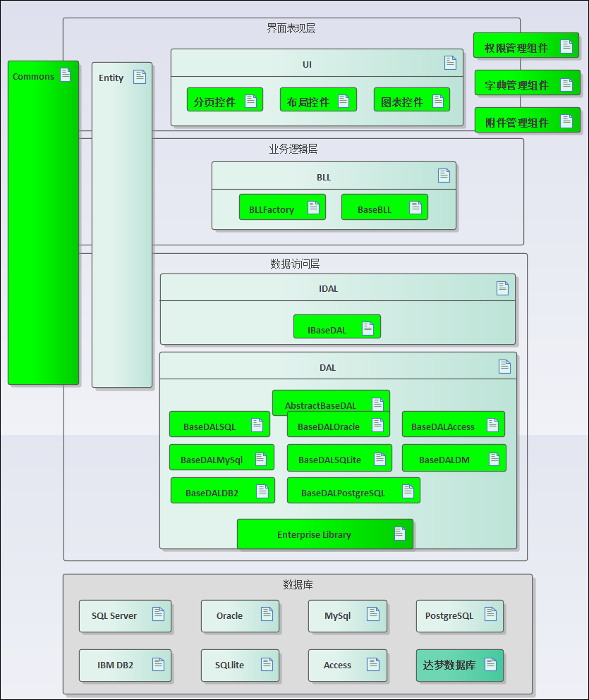The width and height of the screenshot is (589, 700).
Task: Click the document icon on BaseDALOracle
Action: [378, 425]
